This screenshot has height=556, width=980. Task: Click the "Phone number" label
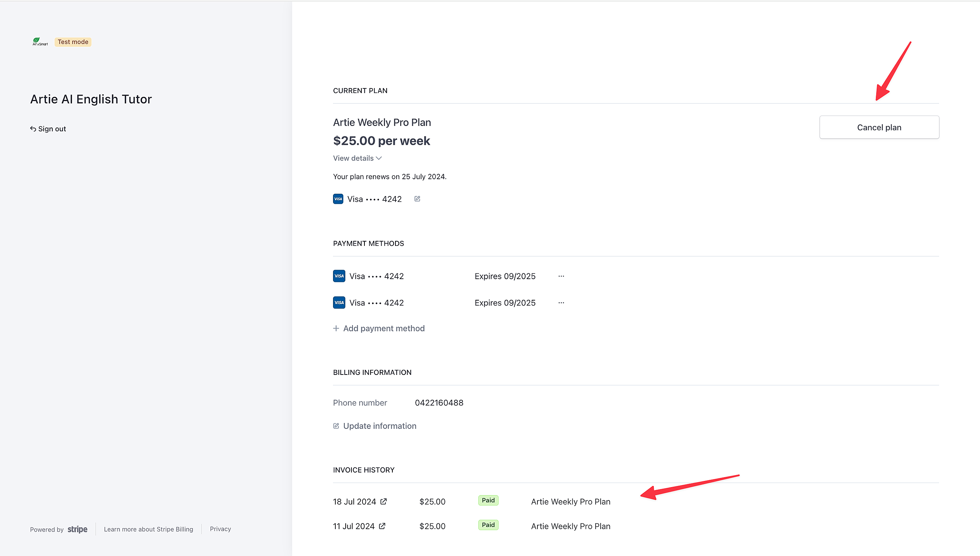(x=360, y=402)
